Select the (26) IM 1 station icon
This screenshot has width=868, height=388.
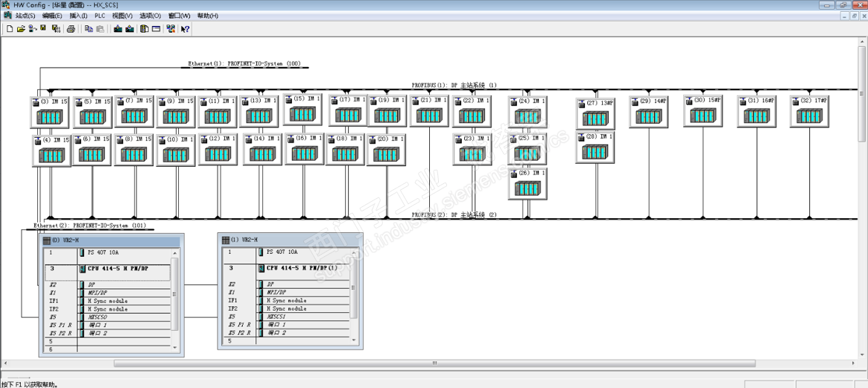point(528,184)
